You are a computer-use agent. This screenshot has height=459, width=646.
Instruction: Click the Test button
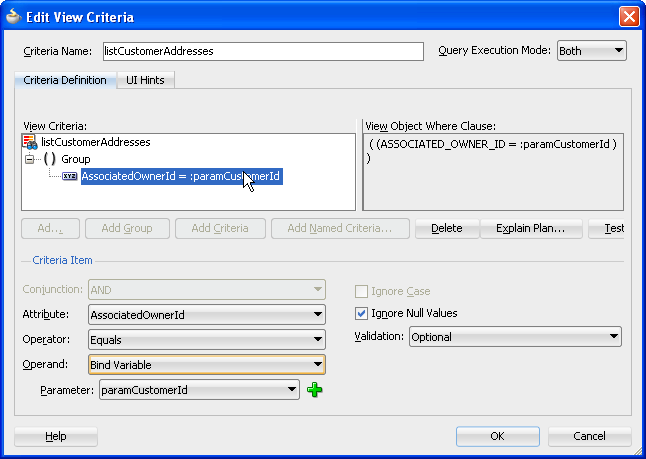tap(607, 228)
